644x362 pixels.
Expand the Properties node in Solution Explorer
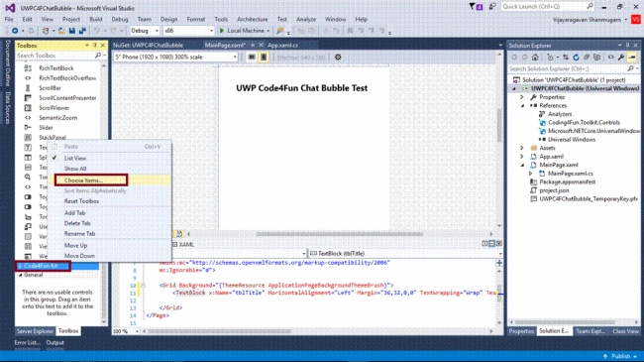point(522,97)
